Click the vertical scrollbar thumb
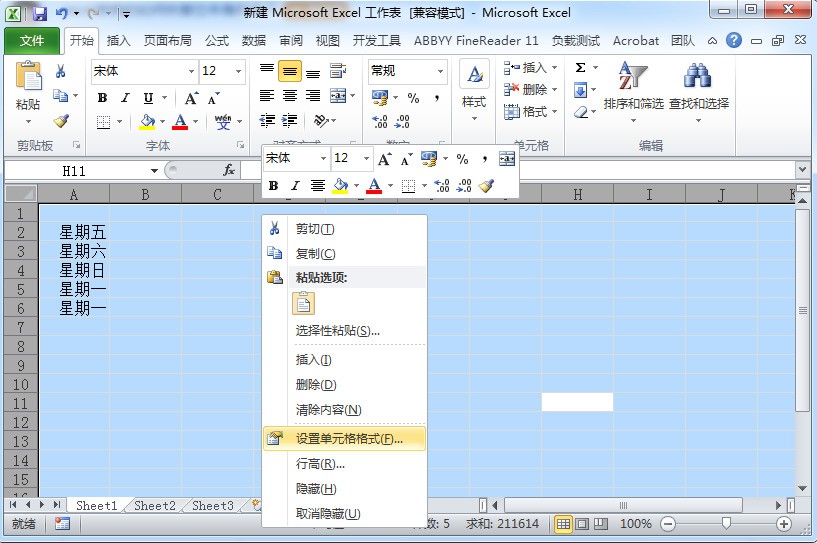 802,311
